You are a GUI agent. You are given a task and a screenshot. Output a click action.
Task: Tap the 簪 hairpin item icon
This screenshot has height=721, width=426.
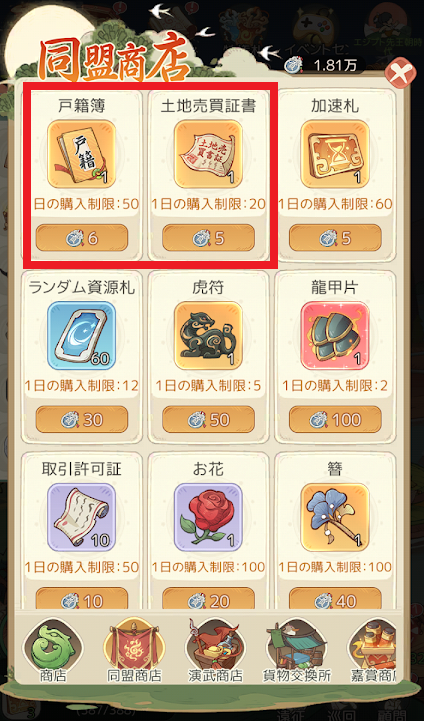pos(335,517)
